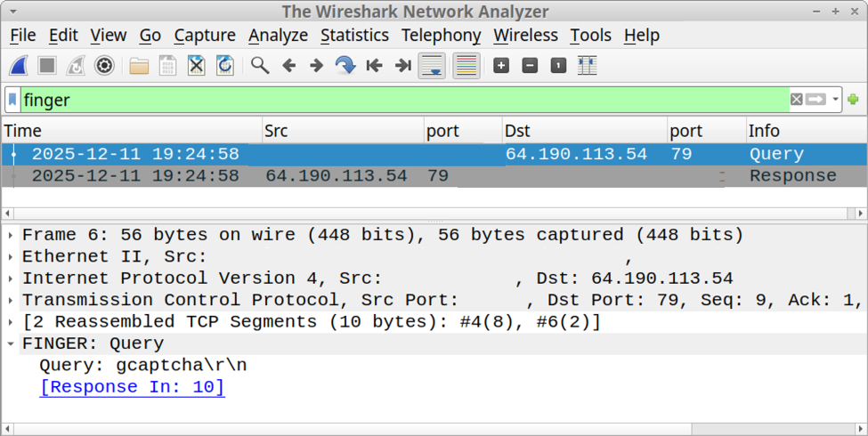Click the finger display filter field
868x436 pixels.
(401, 100)
